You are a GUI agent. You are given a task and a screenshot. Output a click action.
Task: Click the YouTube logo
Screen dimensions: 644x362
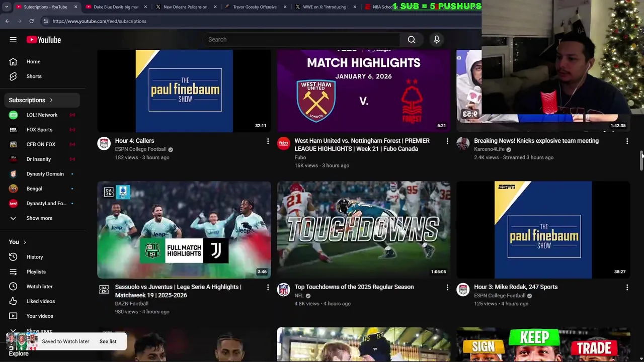pyautogui.click(x=44, y=40)
